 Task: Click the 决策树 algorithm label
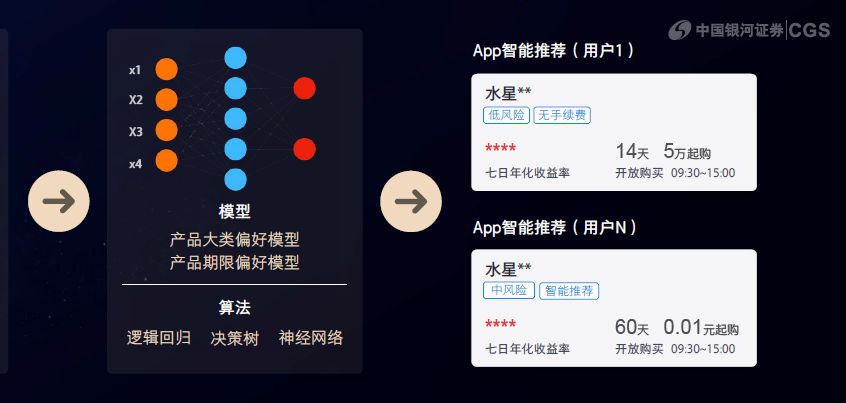pos(235,338)
